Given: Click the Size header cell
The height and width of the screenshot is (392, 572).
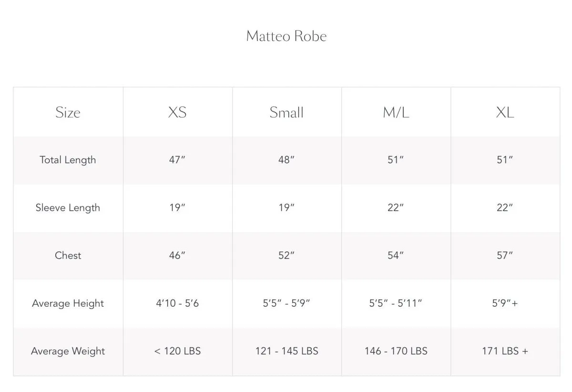Looking at the screenshot, I should pos(68,113).
